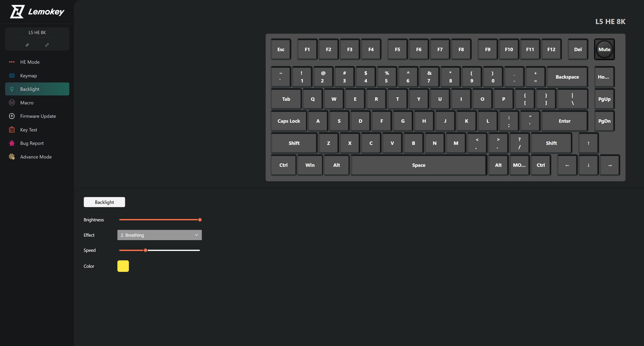Click the HE Mode sidebar icon

point(12,62)
